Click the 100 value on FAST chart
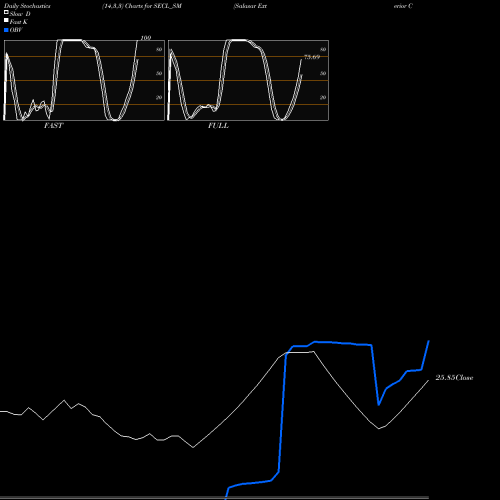The image size is (500, 500). 146,38
